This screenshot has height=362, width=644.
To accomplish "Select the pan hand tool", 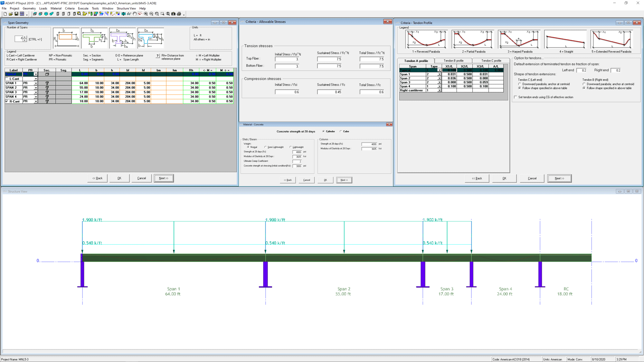I will 135,14.
